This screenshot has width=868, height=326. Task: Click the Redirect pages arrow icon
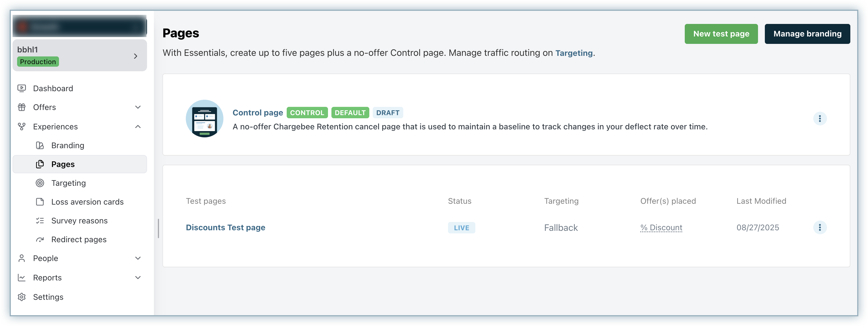pyautogui.click(x=40, y=239)
